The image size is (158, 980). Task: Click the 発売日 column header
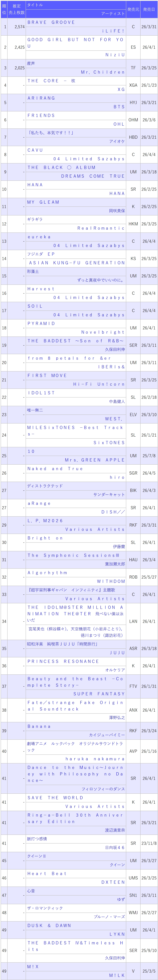coord(149,9)
